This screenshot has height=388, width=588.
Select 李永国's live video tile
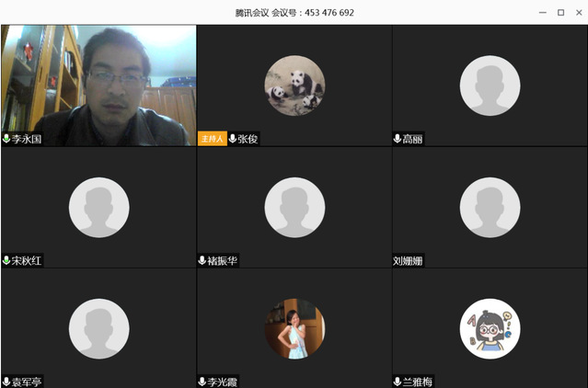tap(98, 83)
